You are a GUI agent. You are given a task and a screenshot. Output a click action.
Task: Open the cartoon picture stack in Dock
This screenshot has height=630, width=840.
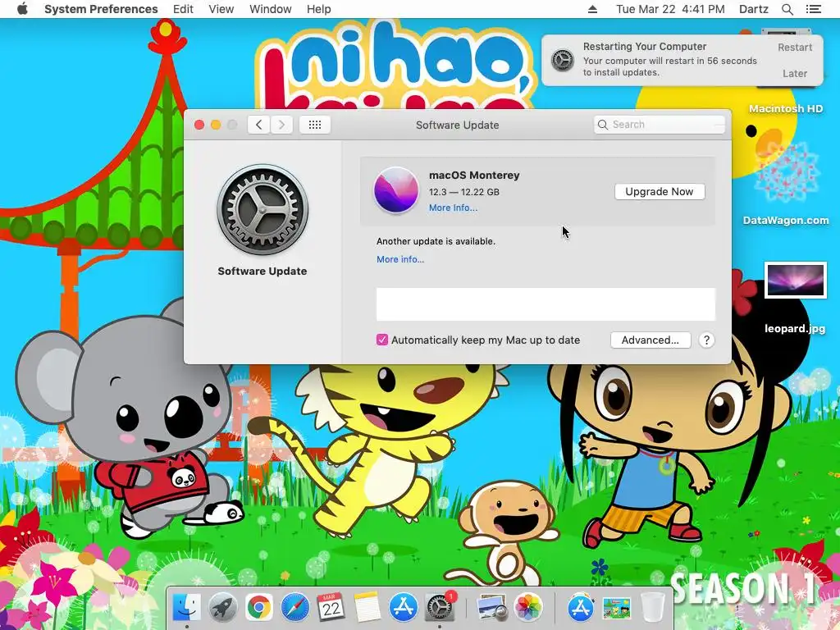pyautogui.click(x=617, y=609)
